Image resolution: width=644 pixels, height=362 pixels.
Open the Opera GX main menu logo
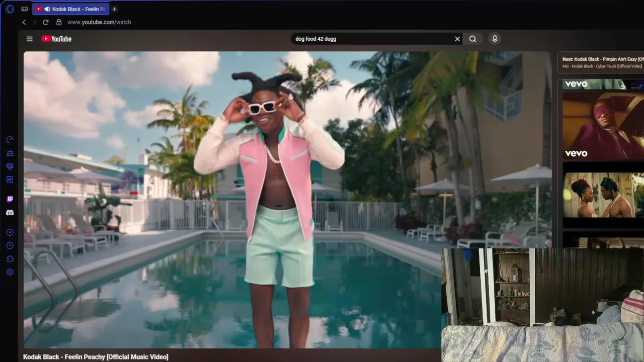coord(10,9)
